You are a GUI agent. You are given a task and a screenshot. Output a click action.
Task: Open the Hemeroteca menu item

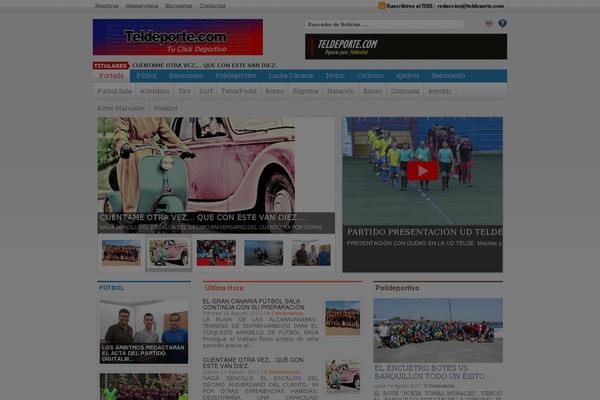[x=142, y=6]
